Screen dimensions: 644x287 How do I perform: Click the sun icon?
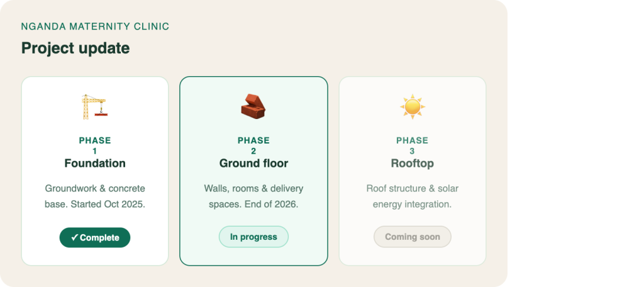413,107
